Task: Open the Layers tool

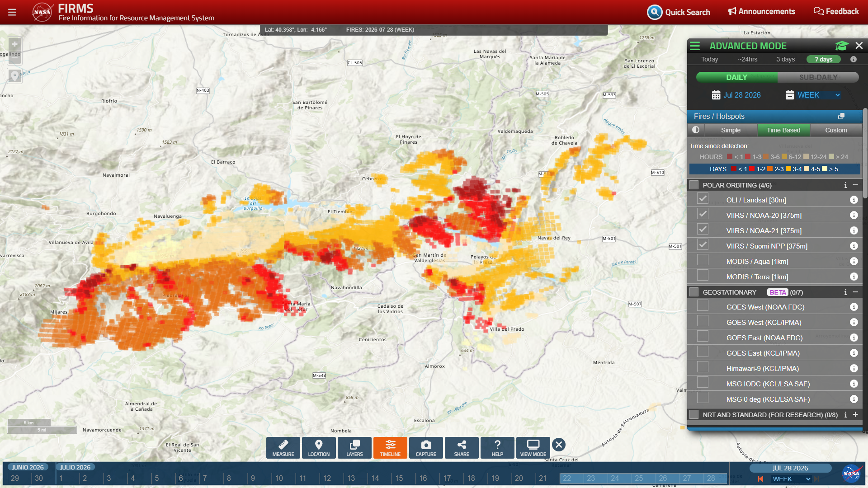Action: [354, 448]
